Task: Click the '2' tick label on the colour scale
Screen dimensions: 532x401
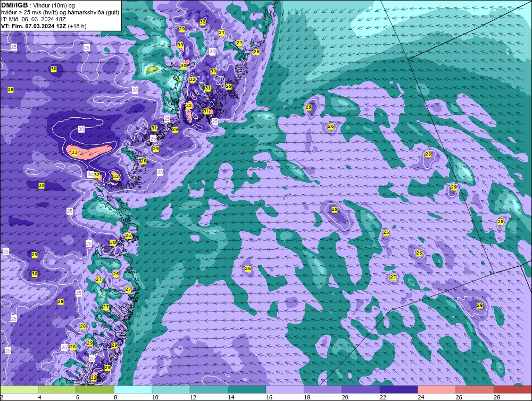Action: (x=2, y=397)
